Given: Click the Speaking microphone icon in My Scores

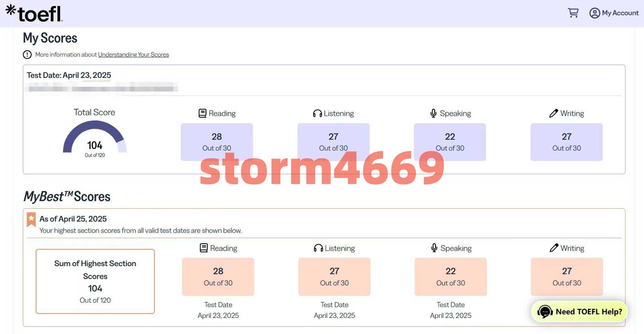Looking at the screenshot, I should point(433,113).
